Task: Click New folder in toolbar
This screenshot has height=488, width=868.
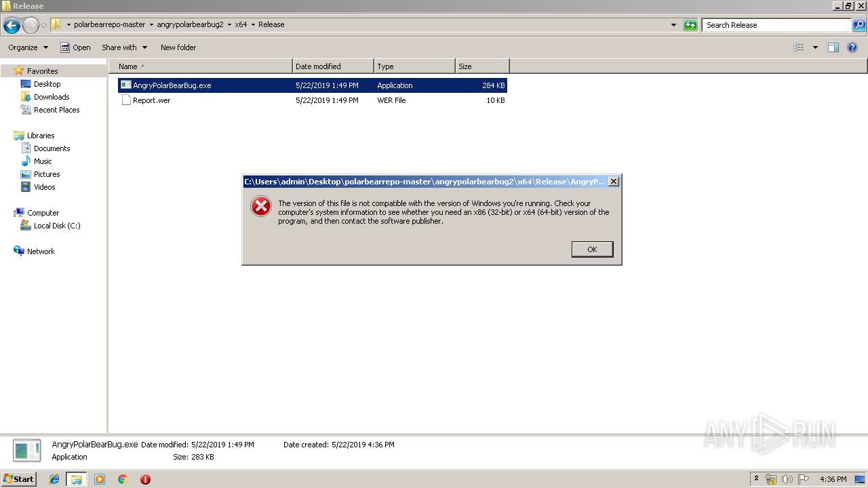Action: [x=178, y=47]
